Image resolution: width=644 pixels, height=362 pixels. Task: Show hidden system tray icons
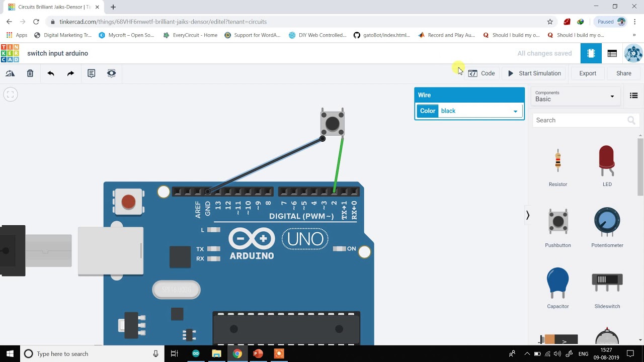527,354
